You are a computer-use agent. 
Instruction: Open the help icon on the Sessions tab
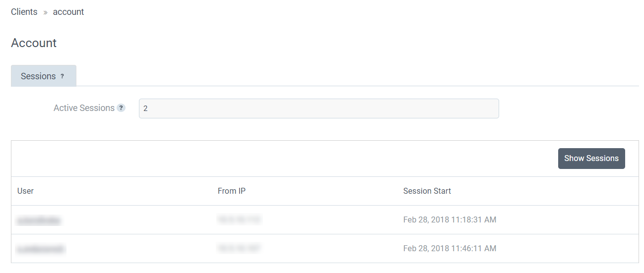[62, 76]
